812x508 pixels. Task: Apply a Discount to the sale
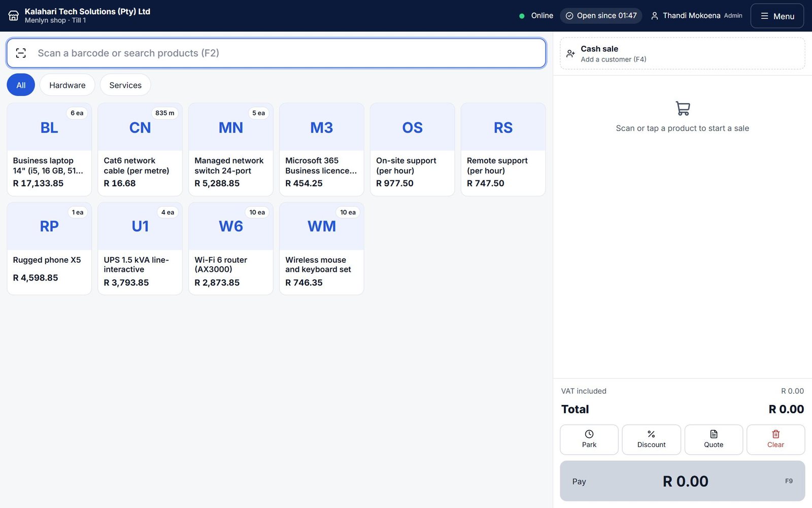tap(651, 439)
